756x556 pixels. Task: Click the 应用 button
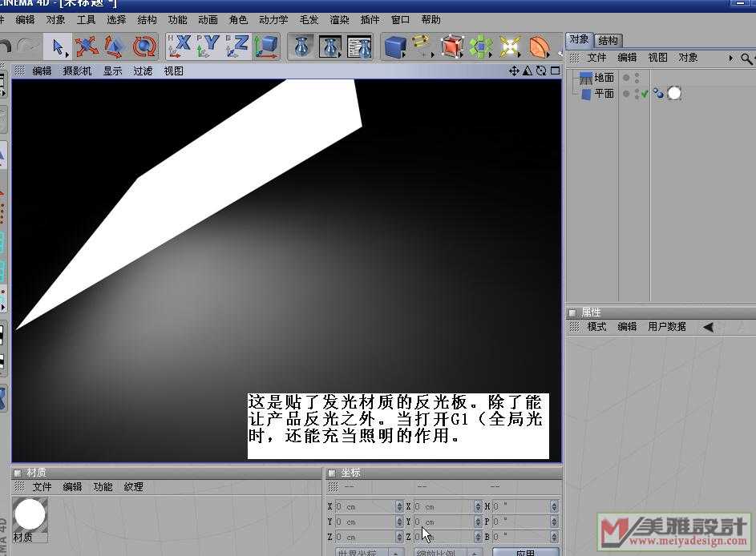coord(525,551)
